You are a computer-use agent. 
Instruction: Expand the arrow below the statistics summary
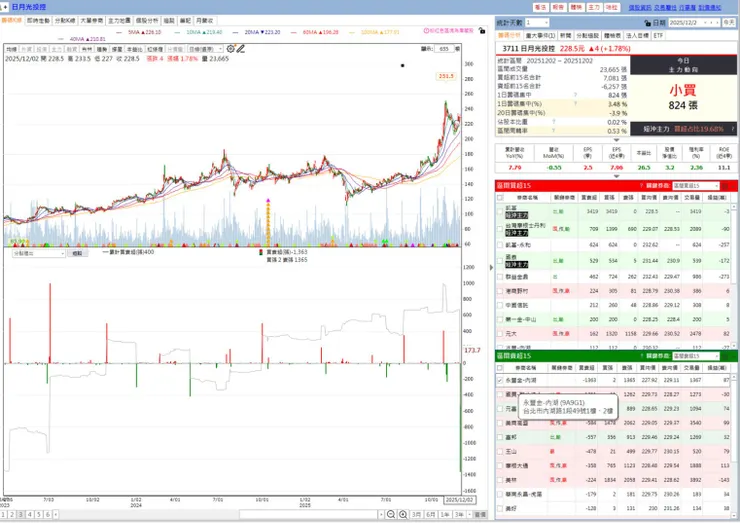pos(616,140)
